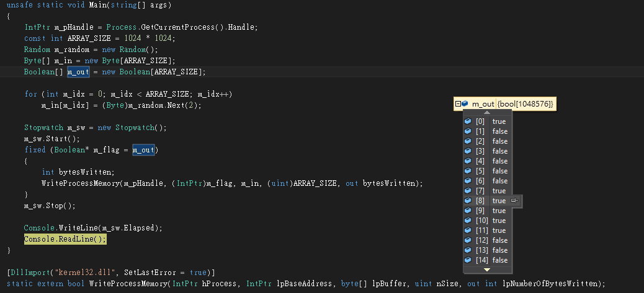Click the highlighted Console.ReadLine() statement
The width and height of the screenshot is (644, 293).
[65, 239]
